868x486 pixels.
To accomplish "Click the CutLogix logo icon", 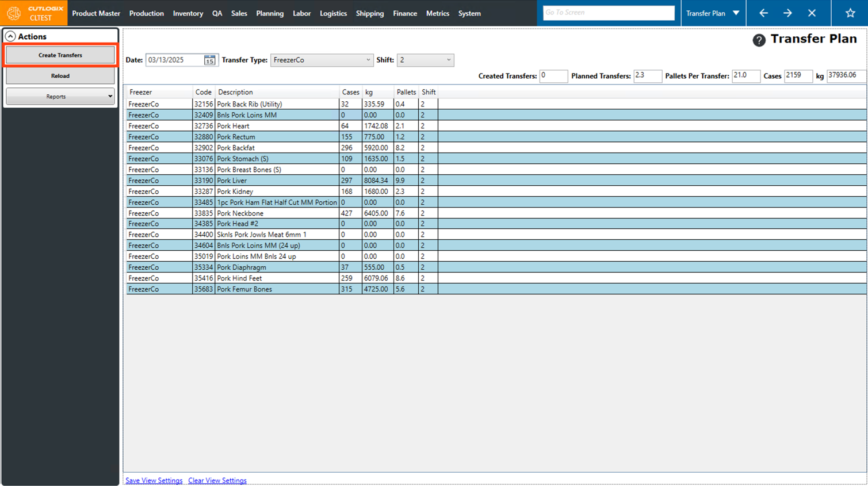I will click(14, 13).
